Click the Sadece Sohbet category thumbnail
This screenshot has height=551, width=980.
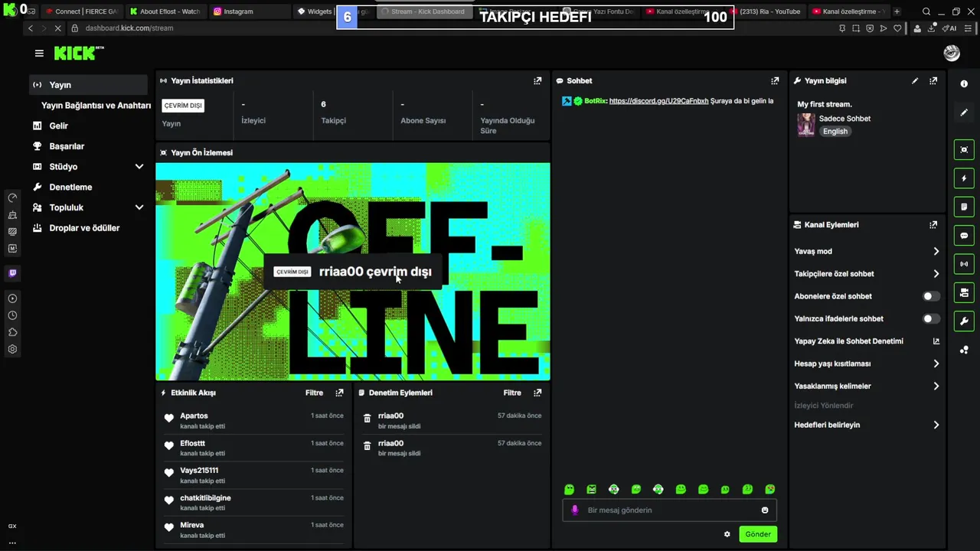click(806, 125)
